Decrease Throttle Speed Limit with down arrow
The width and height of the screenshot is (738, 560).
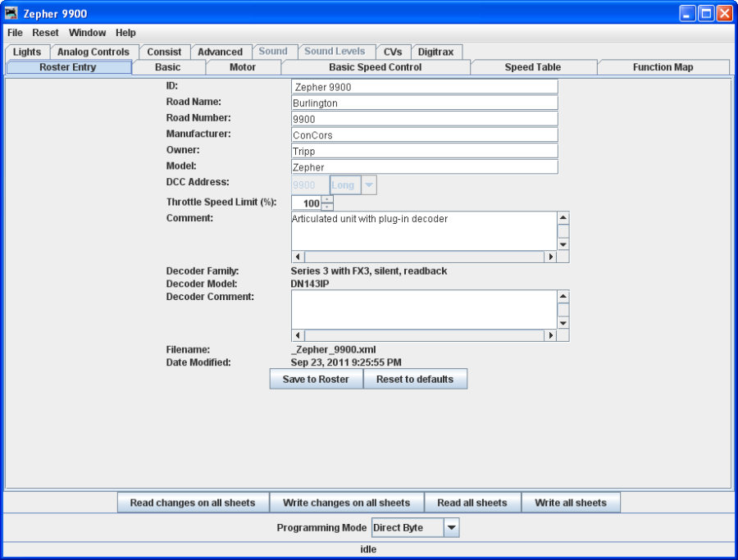[x=327, y=207]
